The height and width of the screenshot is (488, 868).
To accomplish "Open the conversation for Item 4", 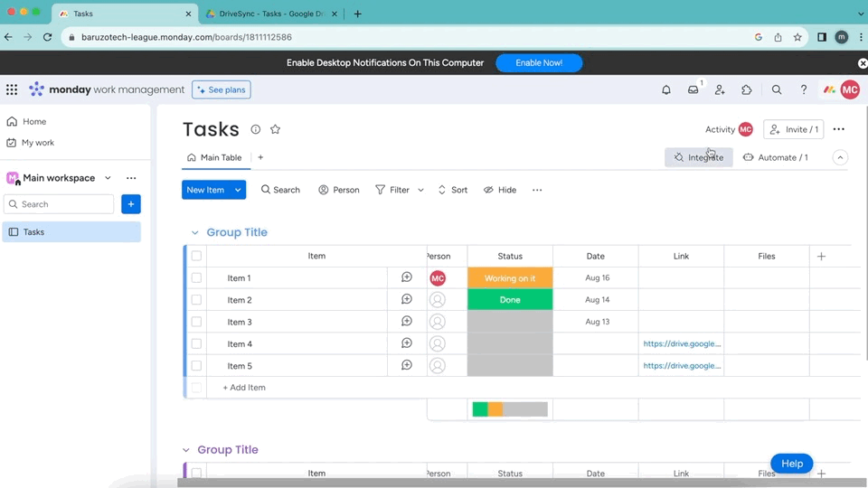I will [407, 343].
